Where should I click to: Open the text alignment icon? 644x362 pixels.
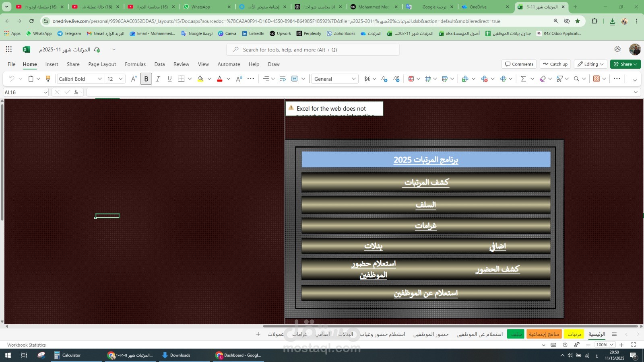pos(266,79)
